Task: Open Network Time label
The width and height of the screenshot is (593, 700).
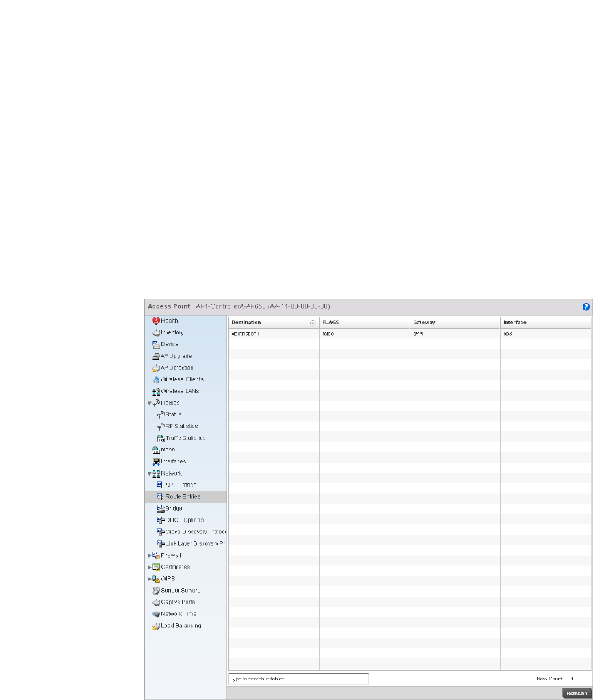Action: [x=178, y=614]
